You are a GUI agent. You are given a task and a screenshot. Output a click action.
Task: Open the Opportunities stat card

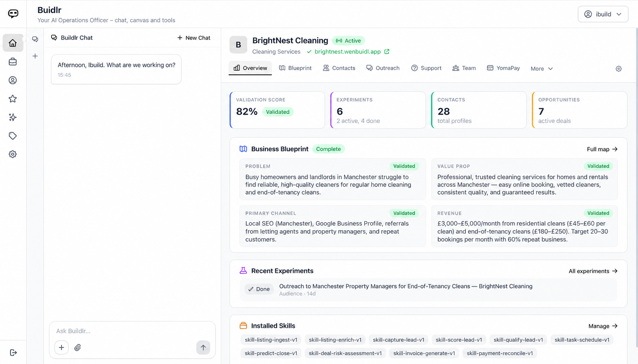(x=580, y=110)
